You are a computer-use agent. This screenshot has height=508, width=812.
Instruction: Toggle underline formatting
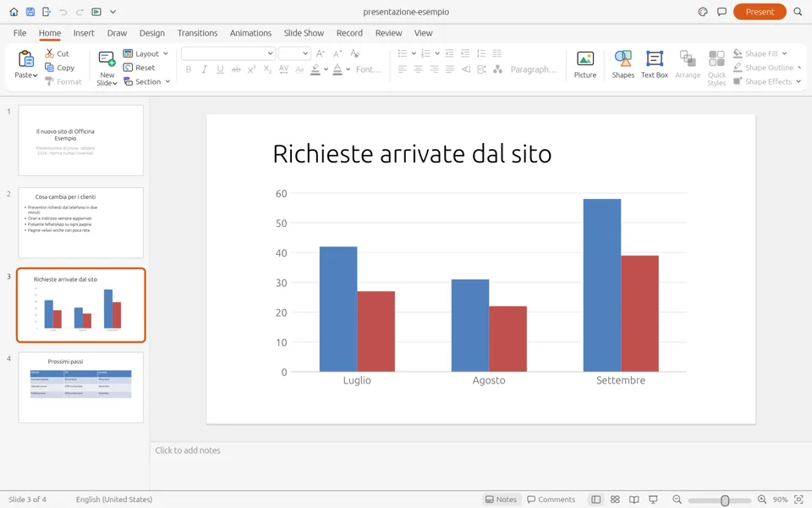point(220,69)
